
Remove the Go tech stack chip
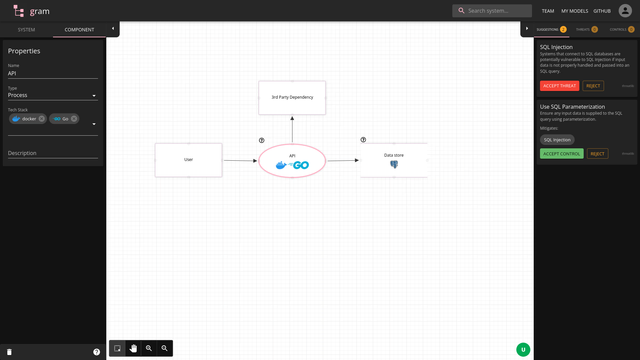pyautogui.click(x=74, y=119)
